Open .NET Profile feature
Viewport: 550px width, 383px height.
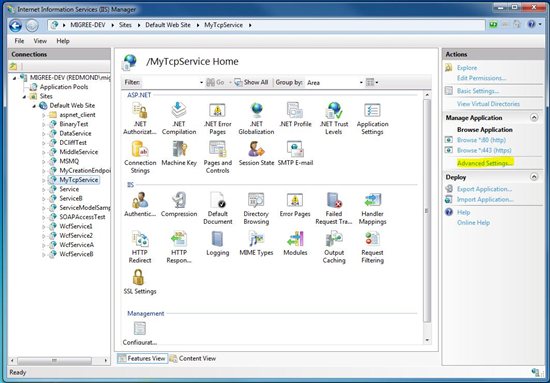(295, 115)
